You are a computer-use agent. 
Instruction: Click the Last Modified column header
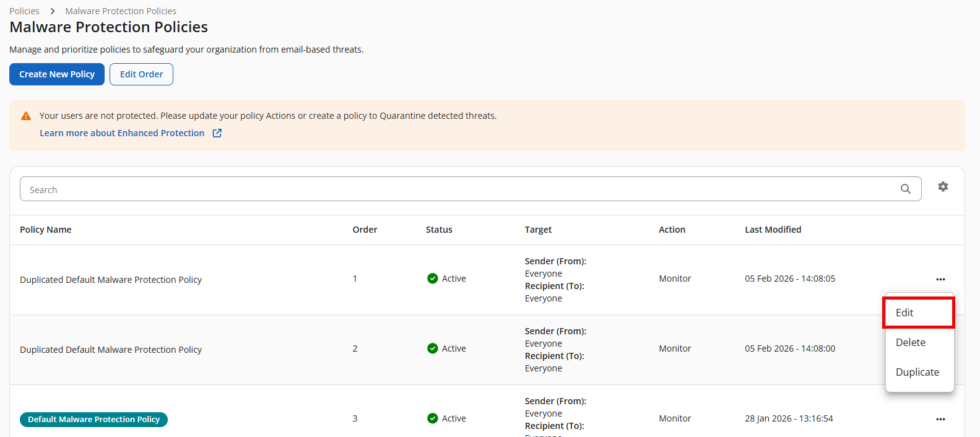(773, 230)
